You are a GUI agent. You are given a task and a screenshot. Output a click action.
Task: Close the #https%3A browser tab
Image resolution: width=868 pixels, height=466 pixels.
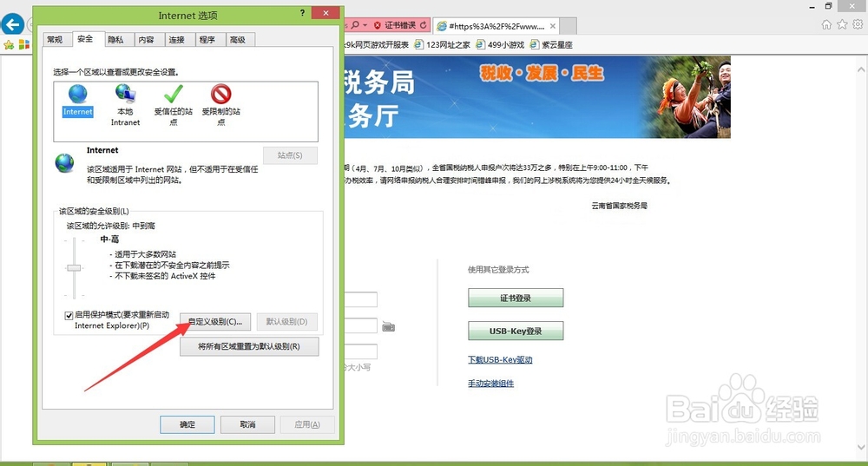click(x=552, y=26)
